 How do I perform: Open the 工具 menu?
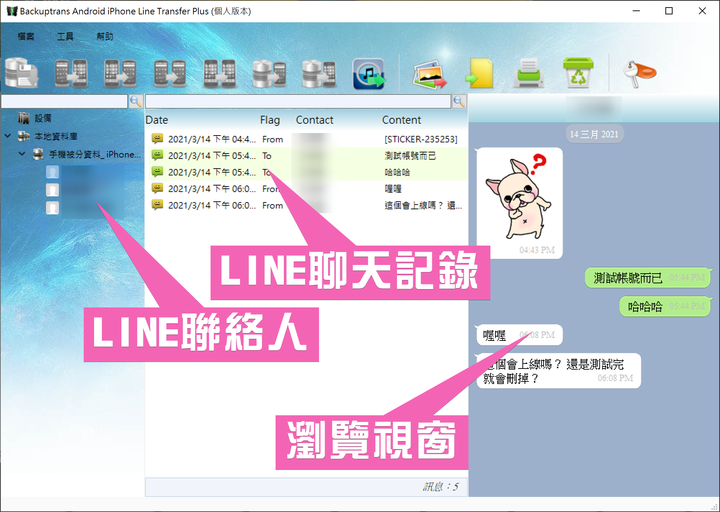point(65,36)
